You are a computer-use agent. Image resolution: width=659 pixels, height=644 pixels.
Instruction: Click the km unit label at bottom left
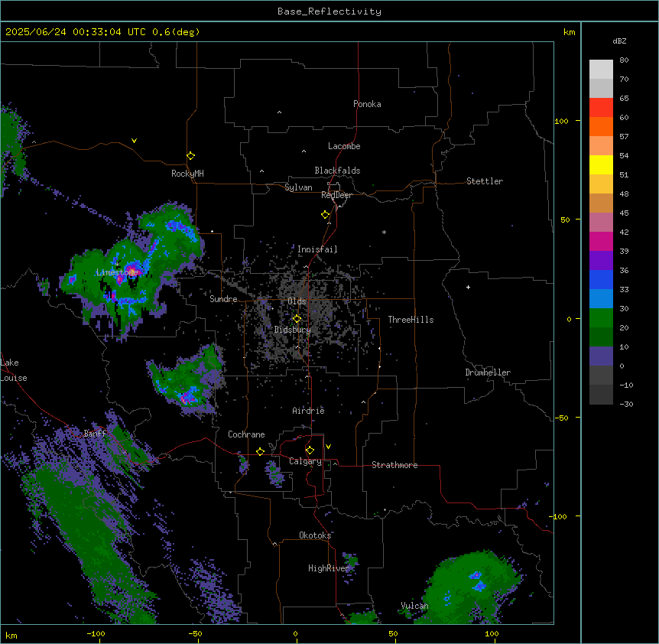coord(11,636)
